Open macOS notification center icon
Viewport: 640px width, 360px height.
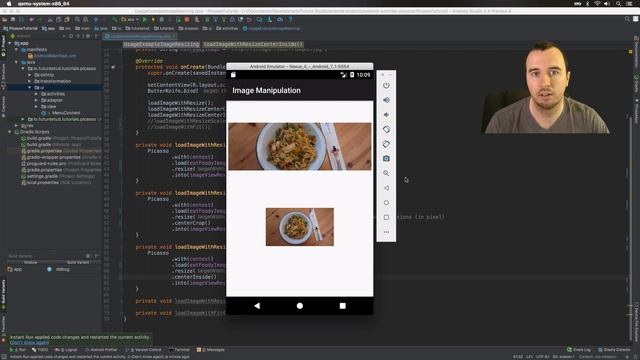point(630,4)
